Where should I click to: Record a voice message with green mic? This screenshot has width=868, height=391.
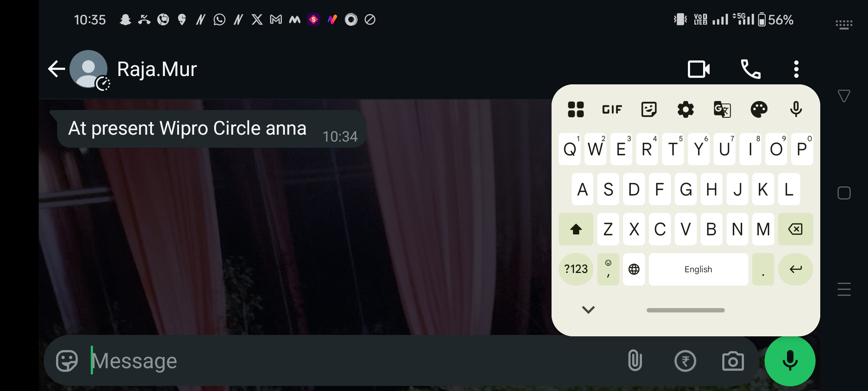(x=790, y=361)
